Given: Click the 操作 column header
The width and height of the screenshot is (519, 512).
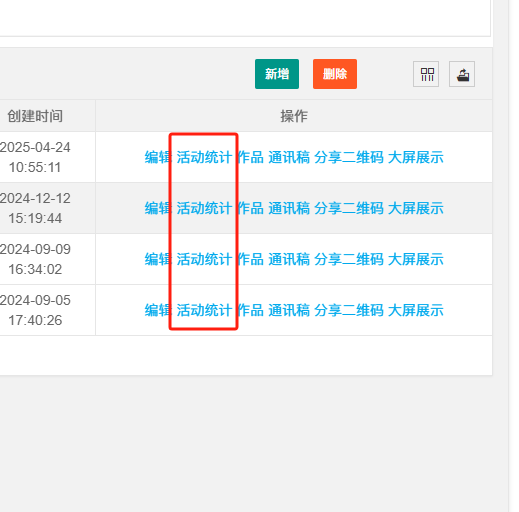Looking at the screenshot, I should point(294,116).
